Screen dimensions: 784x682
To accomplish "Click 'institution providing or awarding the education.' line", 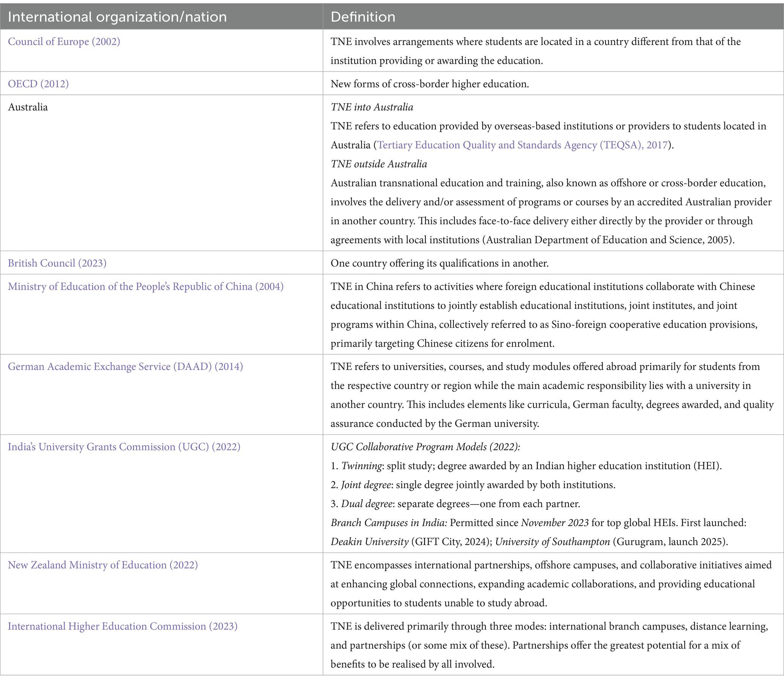I will (x=437, y=61).
